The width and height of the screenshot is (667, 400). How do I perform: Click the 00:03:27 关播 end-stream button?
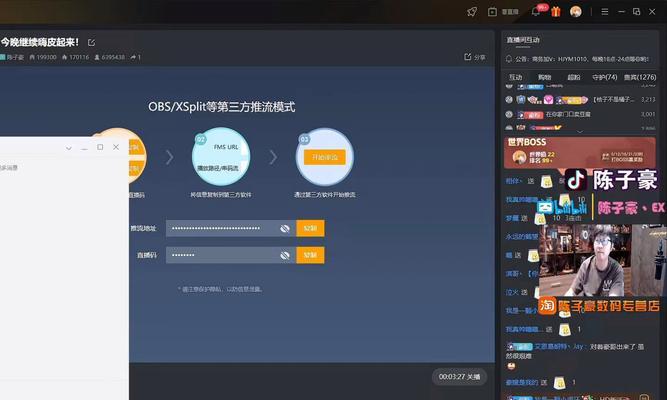[x=459, y=377]
